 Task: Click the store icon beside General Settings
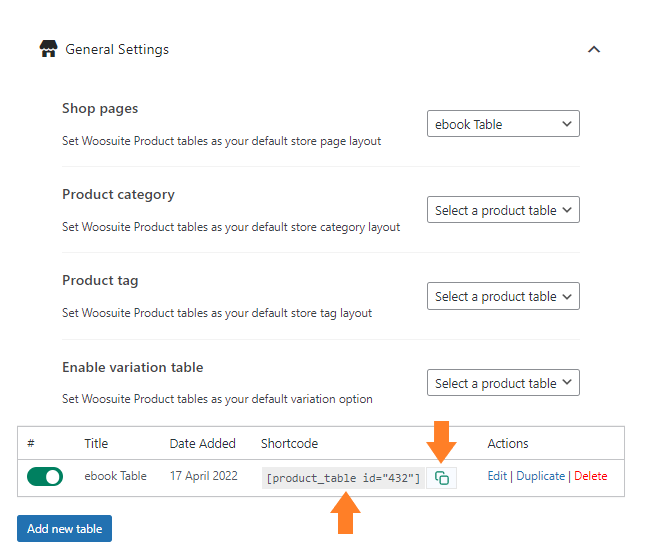[49, 49]
